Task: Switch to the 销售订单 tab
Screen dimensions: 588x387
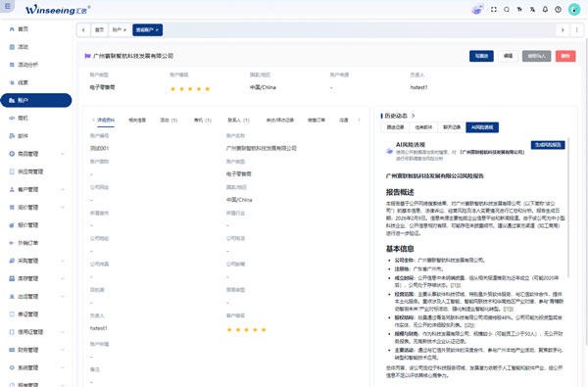Action: pyautogui.click(x=317, y=120)
